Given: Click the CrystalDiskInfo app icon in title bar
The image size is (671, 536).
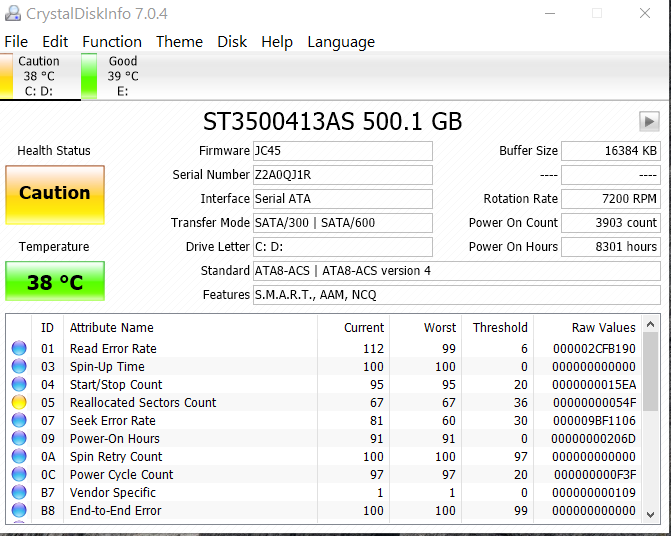Looking at the screenshot, I should (x=15, y=14).
